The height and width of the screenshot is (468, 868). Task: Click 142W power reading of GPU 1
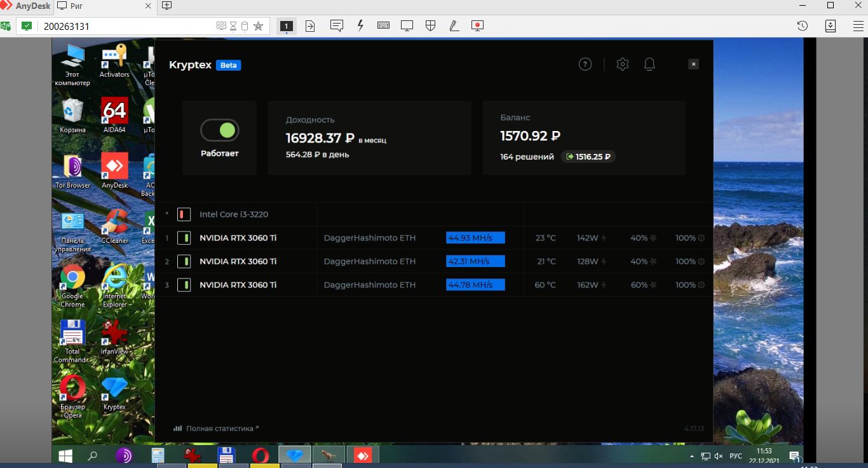(588, 238)
